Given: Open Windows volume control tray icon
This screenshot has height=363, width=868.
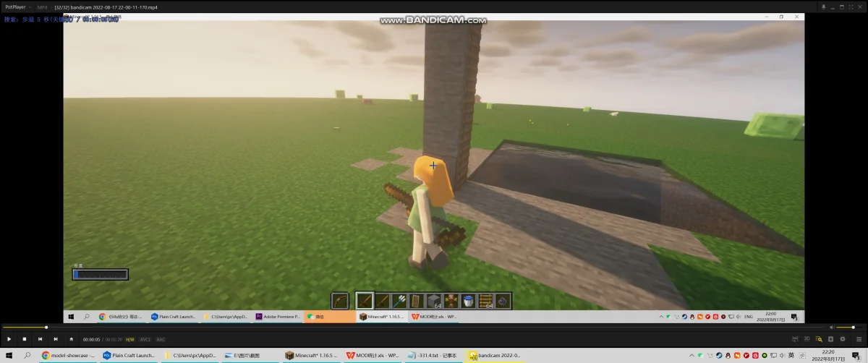Looking at the screenshot, I should click(782, 355).
